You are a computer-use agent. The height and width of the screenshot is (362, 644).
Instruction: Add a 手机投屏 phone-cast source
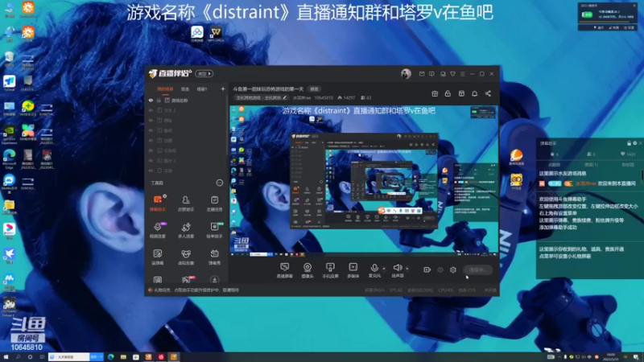coord(330,270)
